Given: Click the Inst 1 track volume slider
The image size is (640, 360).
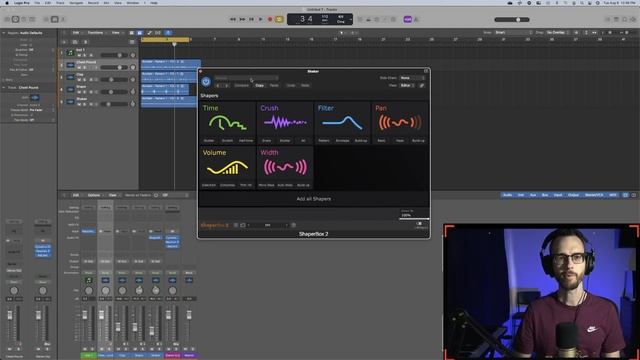Looking at the screenshot, I should 114,55.
